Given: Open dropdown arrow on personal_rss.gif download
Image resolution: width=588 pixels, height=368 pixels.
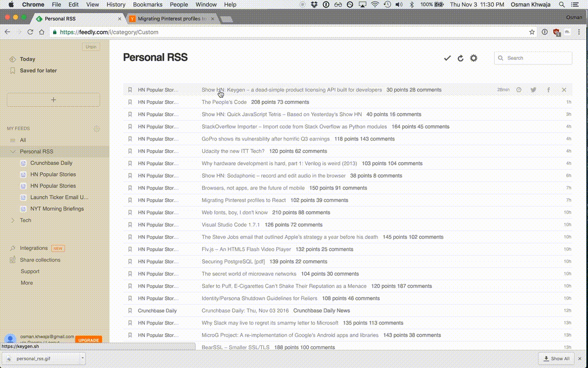Looking at the screenshot, I should click(x=83, y=358).
